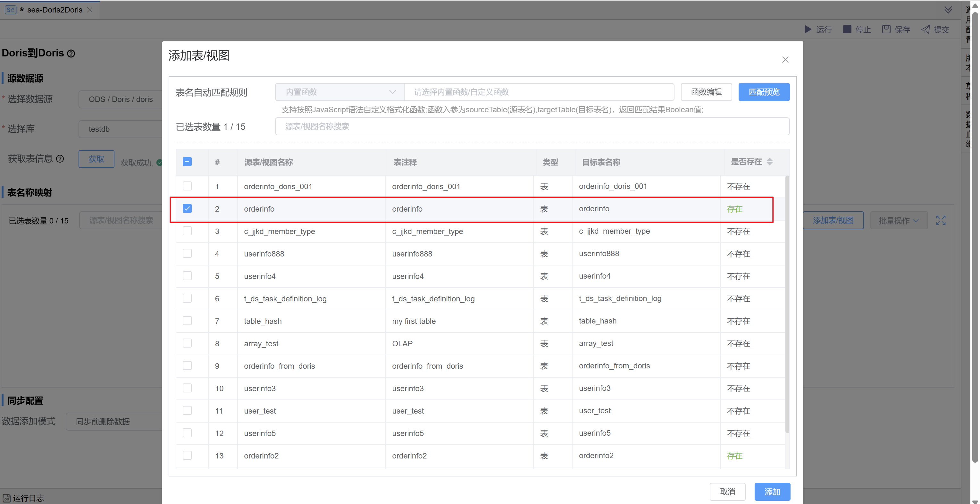980x504 pixels.
Task: Uncheck the orderinfo row checkbox
Action: pyautogui.click(x=187, y=208)
